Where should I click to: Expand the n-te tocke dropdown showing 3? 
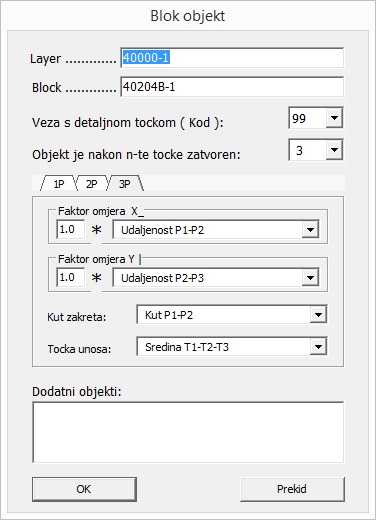334,150
